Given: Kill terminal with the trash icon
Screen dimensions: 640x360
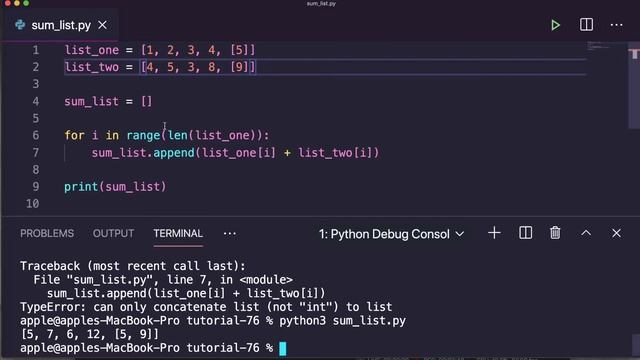Looking at the screenshot, I should click(555, 233).
